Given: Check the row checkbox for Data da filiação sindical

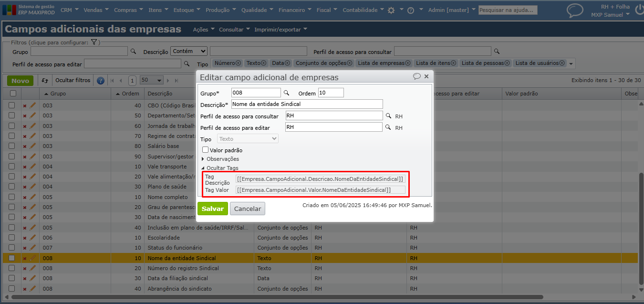Looking at the screenshot, I should point(12,278).
